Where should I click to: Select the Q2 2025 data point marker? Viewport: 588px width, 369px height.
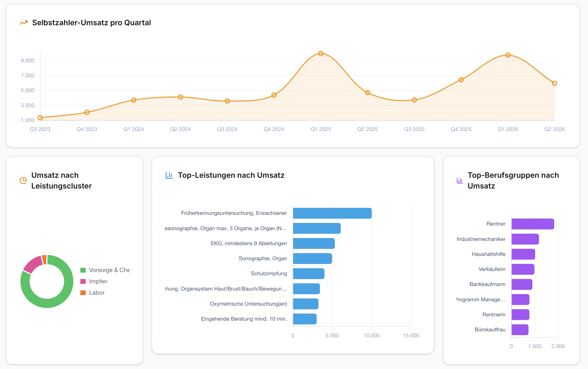click(x=367, y=93)
